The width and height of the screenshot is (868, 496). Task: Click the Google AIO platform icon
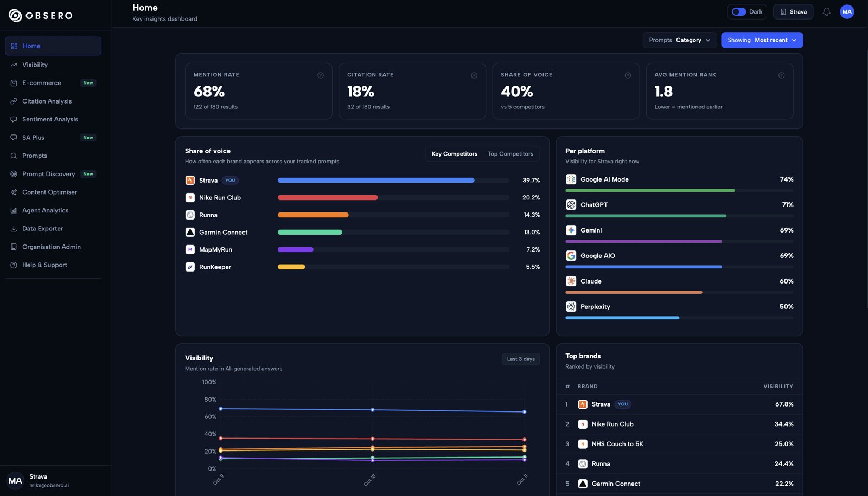click(571, 256)
